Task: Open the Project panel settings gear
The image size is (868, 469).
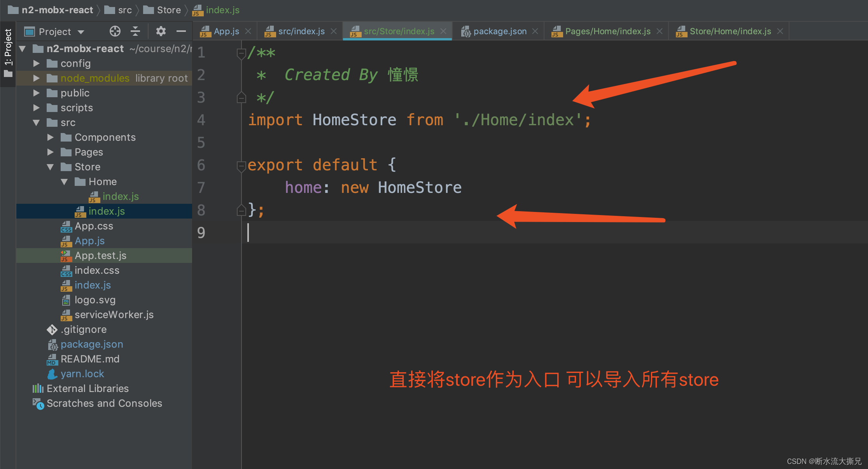Action: point(161,31)
